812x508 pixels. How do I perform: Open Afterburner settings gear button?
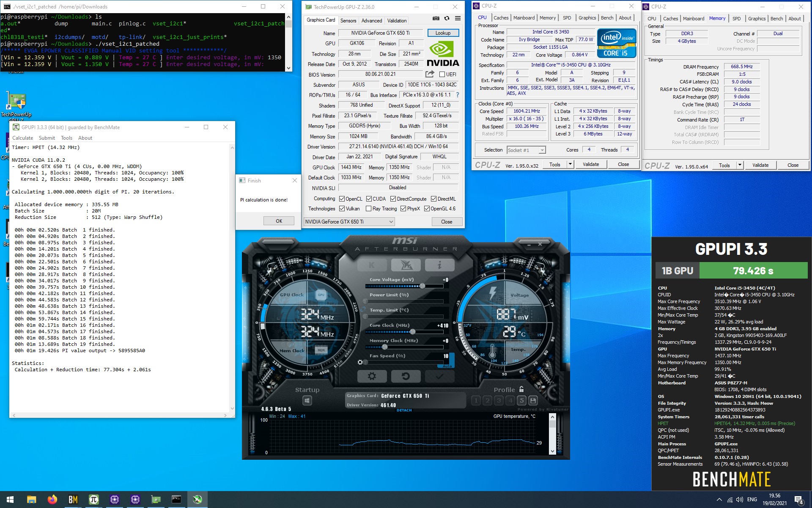pos(372,376)
